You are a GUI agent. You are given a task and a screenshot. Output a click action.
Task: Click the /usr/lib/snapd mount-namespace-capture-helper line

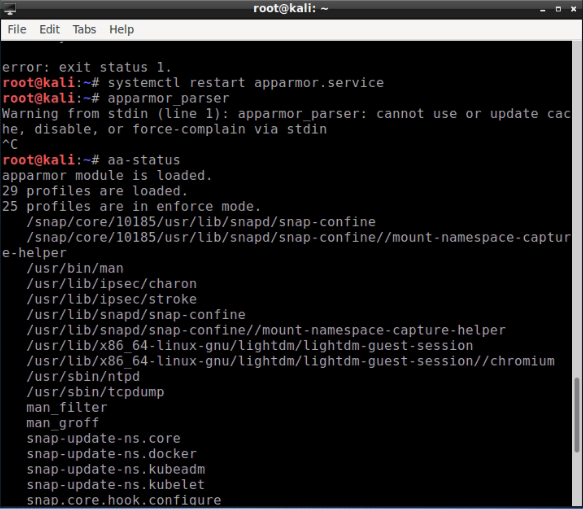(x=266, y=330)
